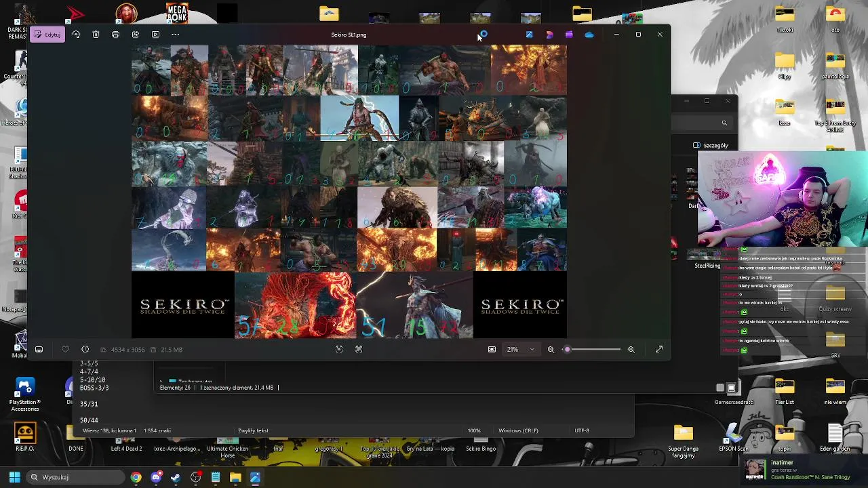Toggle the filmstrip view in Photos
The width and height of the screenshot is (868, 488).
coord(39,350)
